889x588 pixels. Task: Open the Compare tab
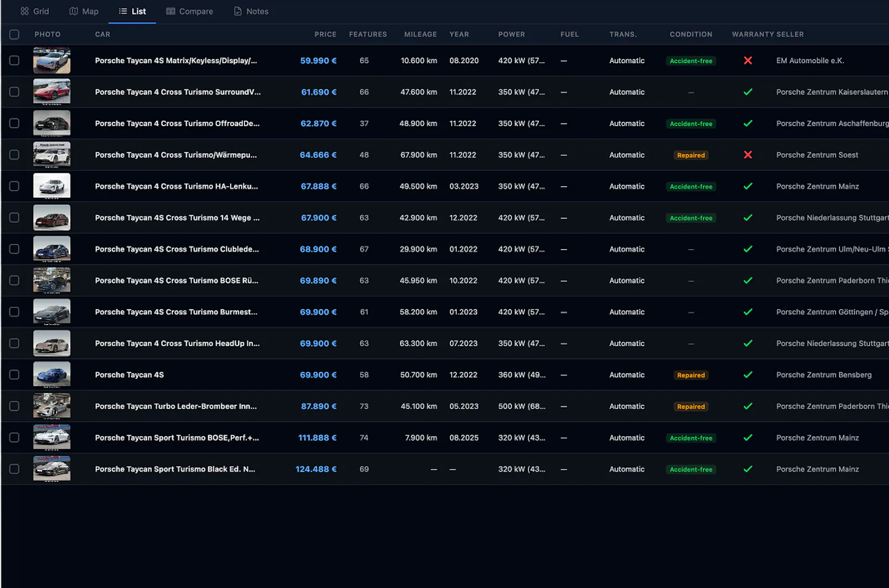point(189,11)
